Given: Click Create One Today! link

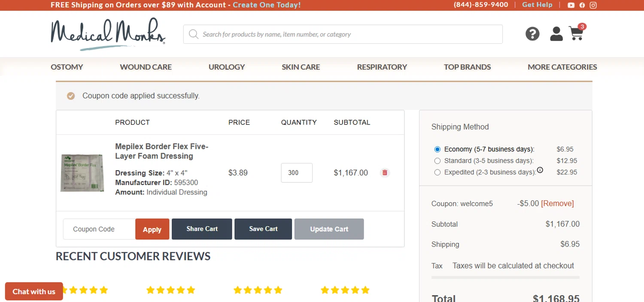Looking at the screenshot, I should [267, 5].
